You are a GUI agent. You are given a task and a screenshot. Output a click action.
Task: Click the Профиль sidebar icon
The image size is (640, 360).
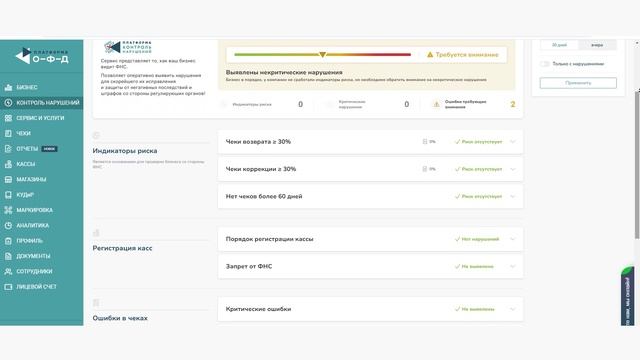pos(8,241)
